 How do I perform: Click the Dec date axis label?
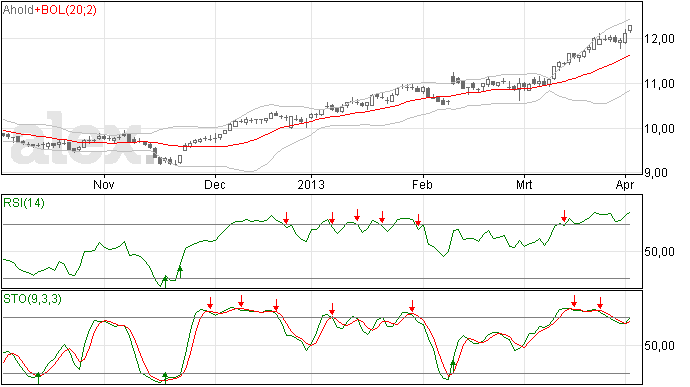point(215,184)
